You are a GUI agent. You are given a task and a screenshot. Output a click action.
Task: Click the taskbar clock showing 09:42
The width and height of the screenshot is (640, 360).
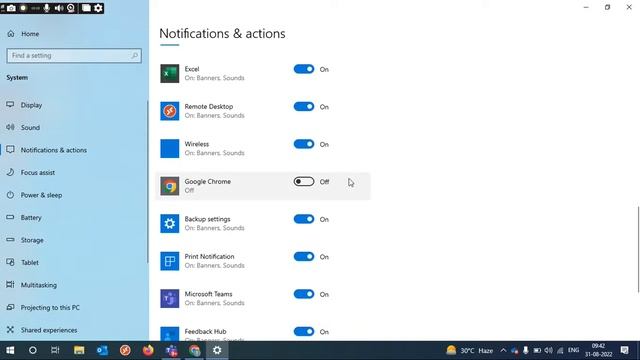(x=598, y=350)
